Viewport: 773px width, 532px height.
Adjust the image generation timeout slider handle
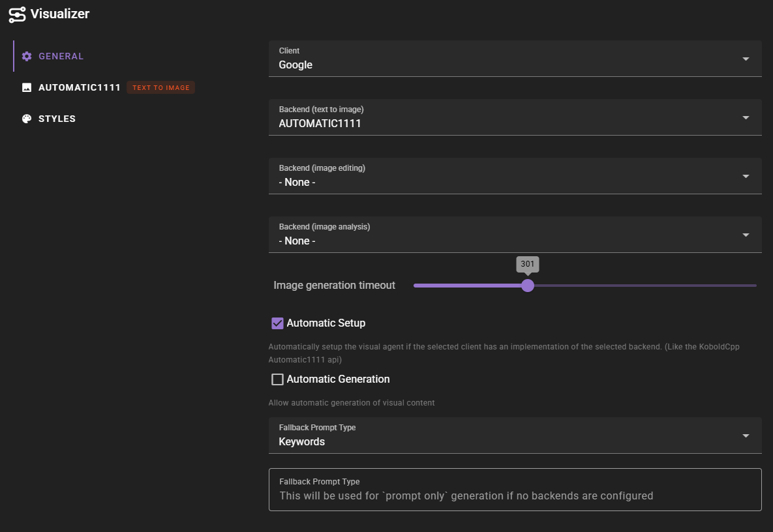click(x=528, y=286)
